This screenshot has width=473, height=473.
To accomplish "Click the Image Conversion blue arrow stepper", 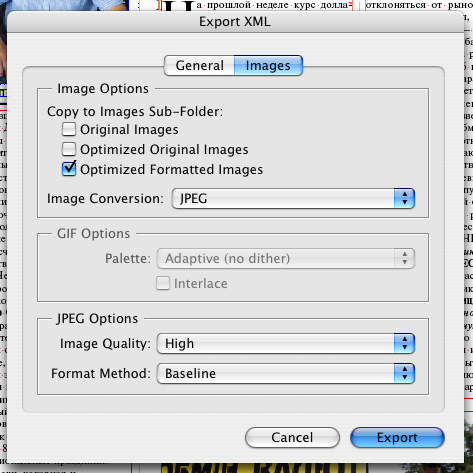I will tap(404, 199).
